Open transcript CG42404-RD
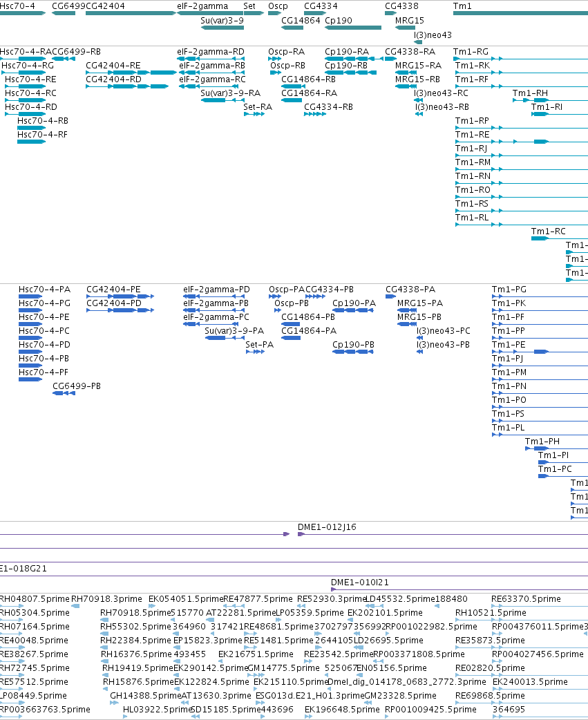Viewport: 588px width, 720px height. (113, 79)
